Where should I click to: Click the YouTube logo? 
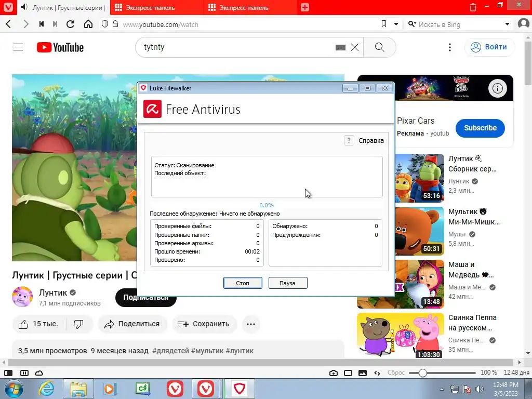[60, 47]
